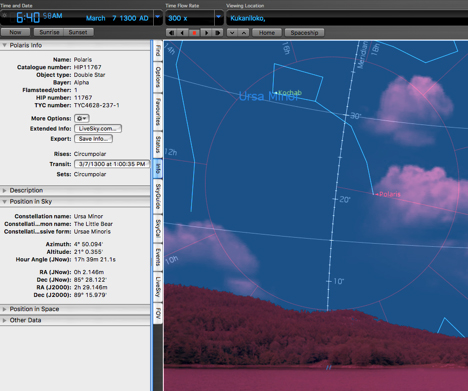Click the 12h right ascension label

point(171,152)
